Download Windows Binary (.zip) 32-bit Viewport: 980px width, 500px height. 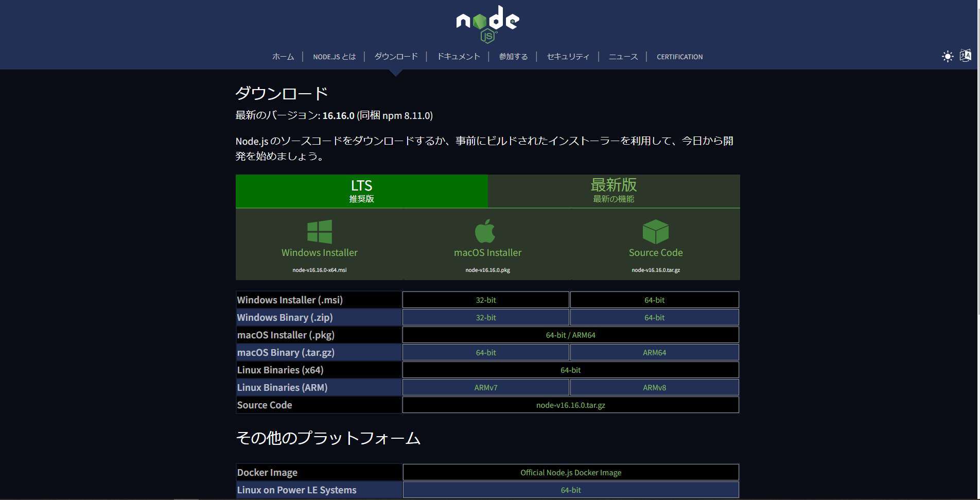pyautogui.click(x=486, y=317)
